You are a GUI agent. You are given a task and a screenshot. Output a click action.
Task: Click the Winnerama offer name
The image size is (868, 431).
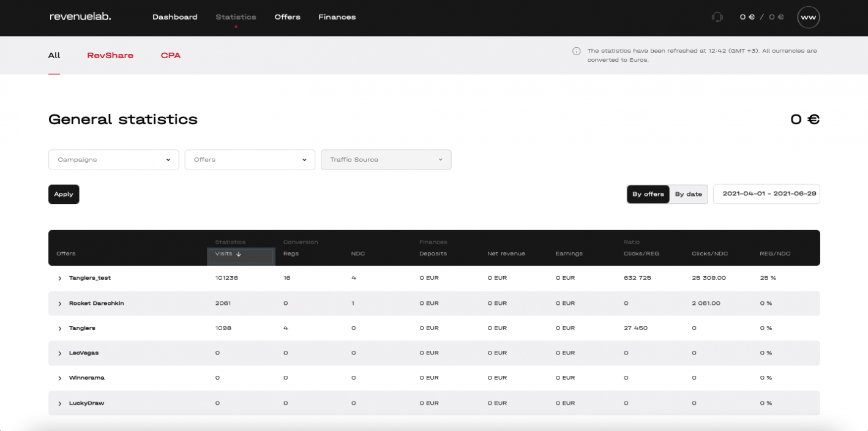click(x=87, y=378)
